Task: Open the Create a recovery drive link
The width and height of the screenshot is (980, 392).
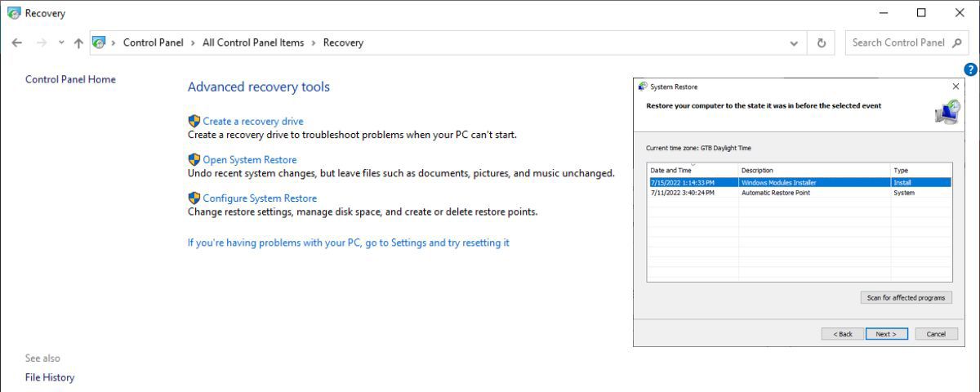Action: click(252, 121)
